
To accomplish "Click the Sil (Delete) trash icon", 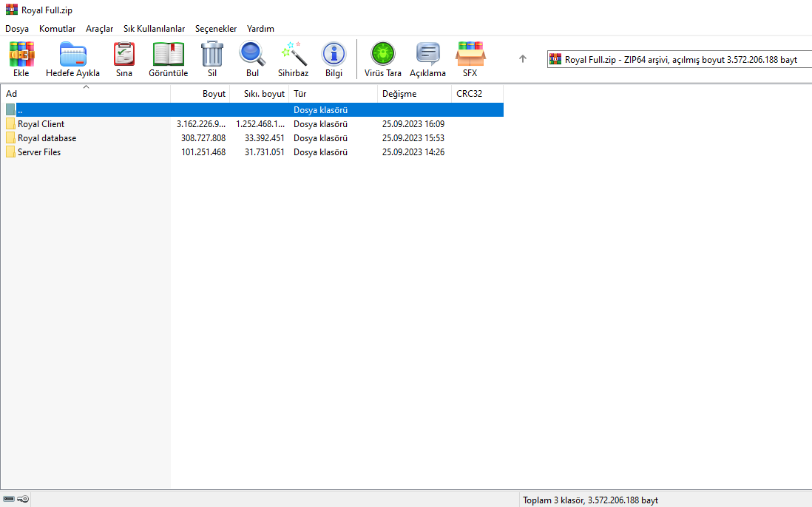I will tap(212, 54).
